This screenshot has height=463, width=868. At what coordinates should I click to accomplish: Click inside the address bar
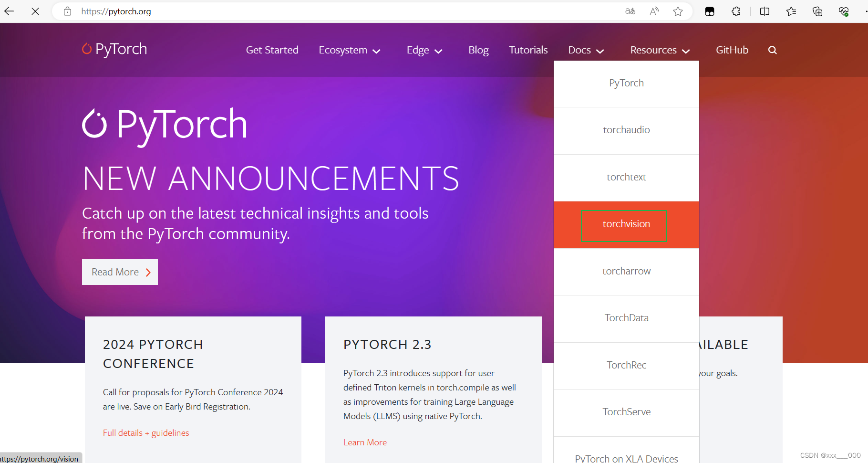click(x=286, y=11)
